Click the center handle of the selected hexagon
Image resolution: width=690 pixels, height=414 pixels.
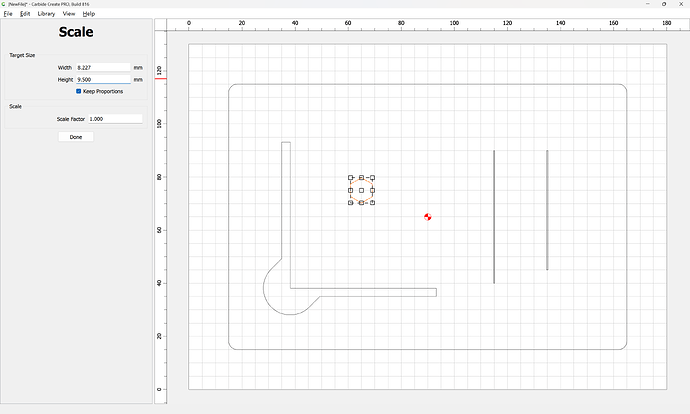pyautogui.click(x=361, y=191)
